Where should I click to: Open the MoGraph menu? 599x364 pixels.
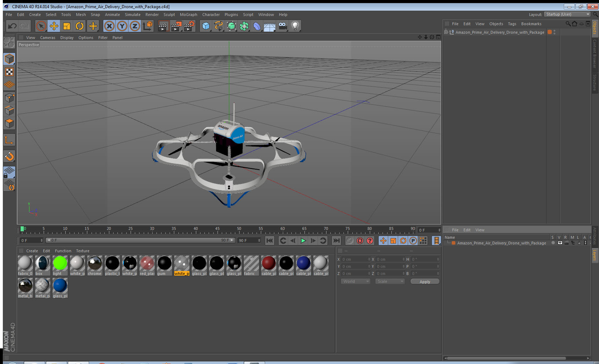point(188,15)
